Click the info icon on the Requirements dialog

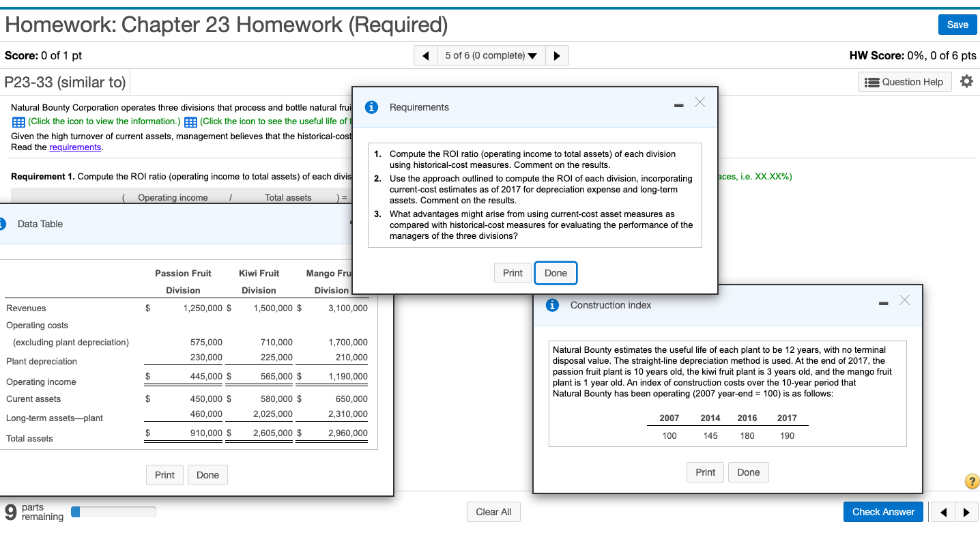click(x=371, y=107)
